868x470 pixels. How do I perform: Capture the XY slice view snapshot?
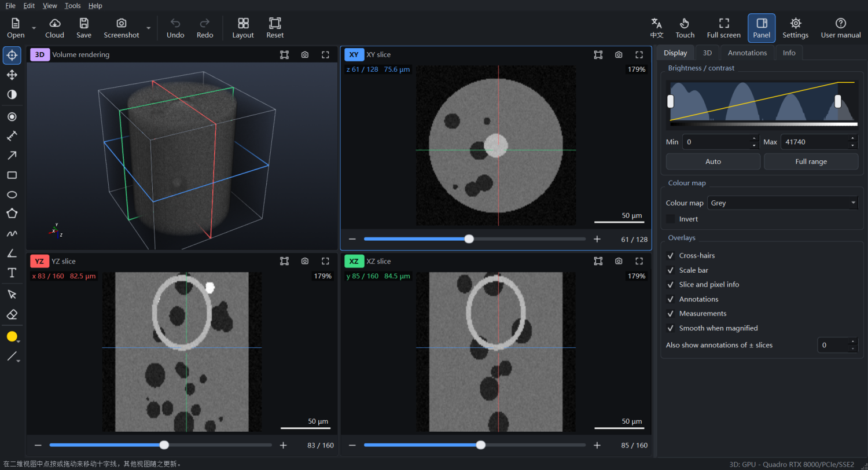pyautogui.click(x=619, y=54)
